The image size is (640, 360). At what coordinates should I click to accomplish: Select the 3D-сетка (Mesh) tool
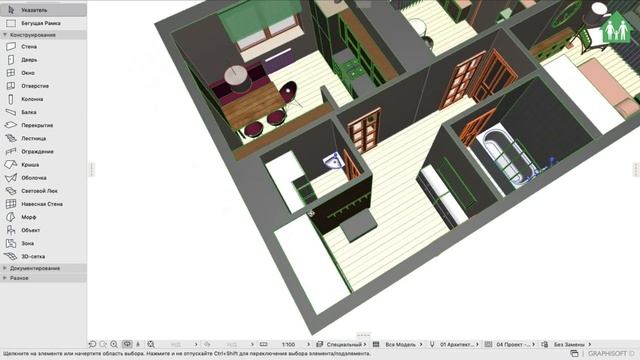(x=43, y=256)
